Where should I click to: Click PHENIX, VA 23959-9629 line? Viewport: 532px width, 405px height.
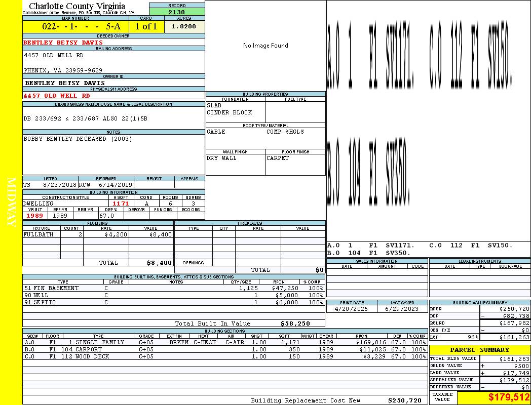pyautogui.click(x=63, y=70)
